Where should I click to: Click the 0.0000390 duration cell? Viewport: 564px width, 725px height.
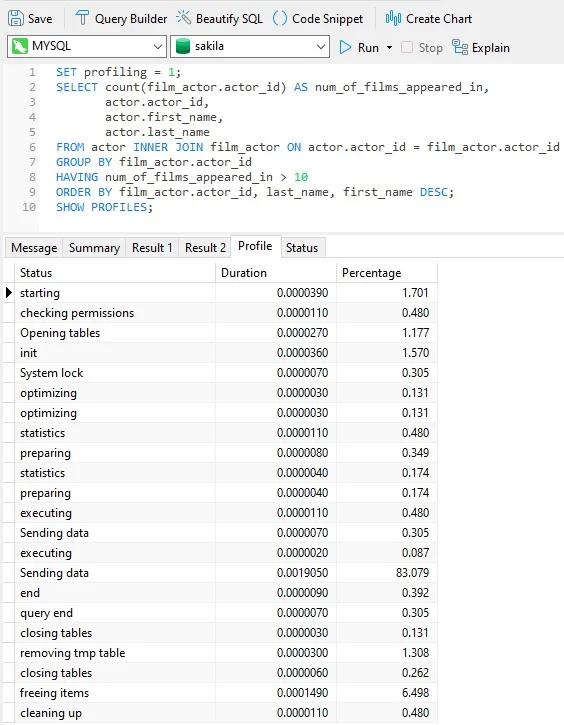(x=276, y=293)
